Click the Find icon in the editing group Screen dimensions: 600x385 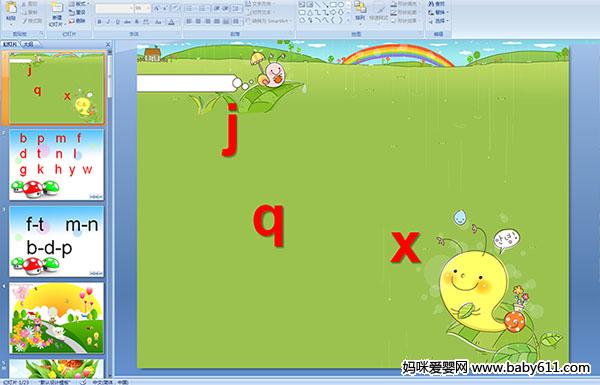tap(437, 4)
